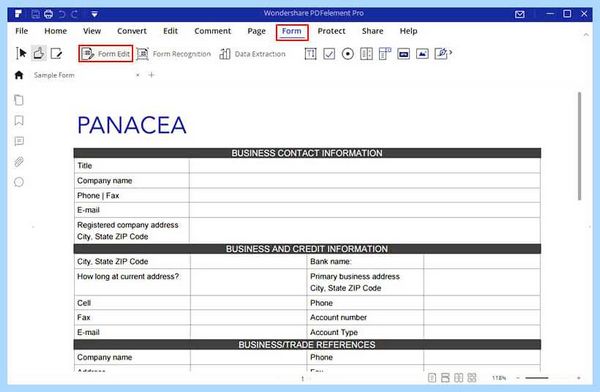Select single page view icon
Viewport: 600px width, 392px height.
[432, 378]
